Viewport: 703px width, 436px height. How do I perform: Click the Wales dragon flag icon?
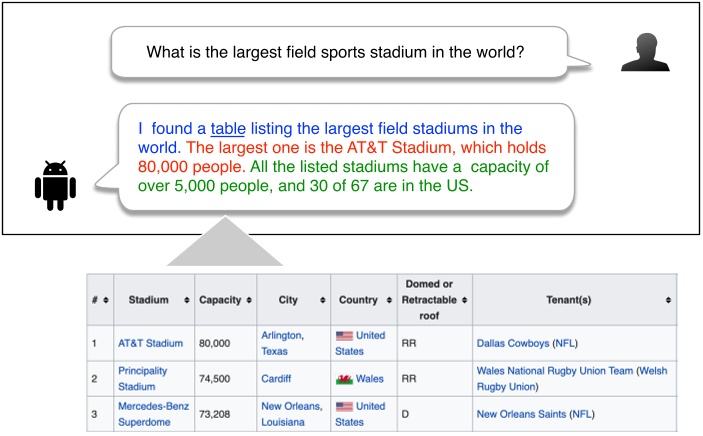click(346, 378)
